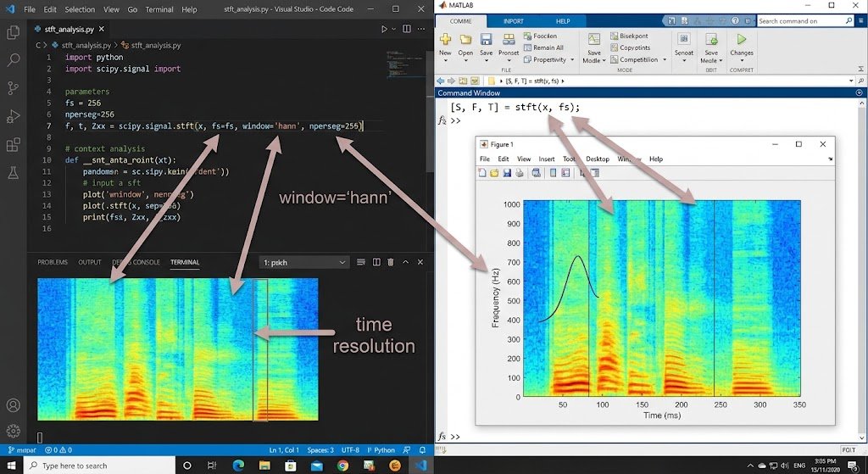Open File Explorer from the taskbar
The image size is (868, 474).
[264, 466]
